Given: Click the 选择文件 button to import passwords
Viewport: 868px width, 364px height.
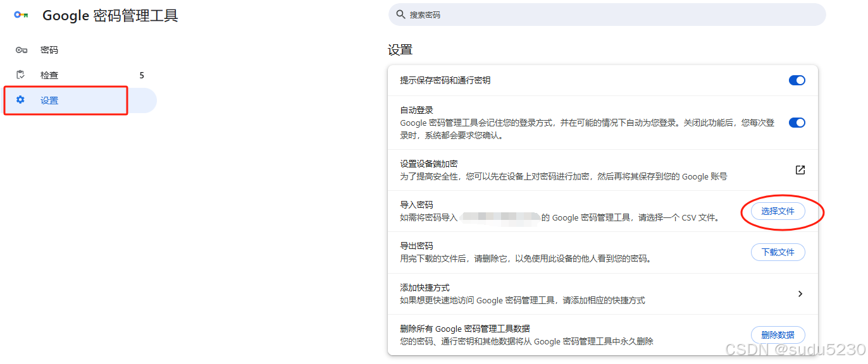Looking at the screenshot, I should pyautogui.click(x=778, y=211).
